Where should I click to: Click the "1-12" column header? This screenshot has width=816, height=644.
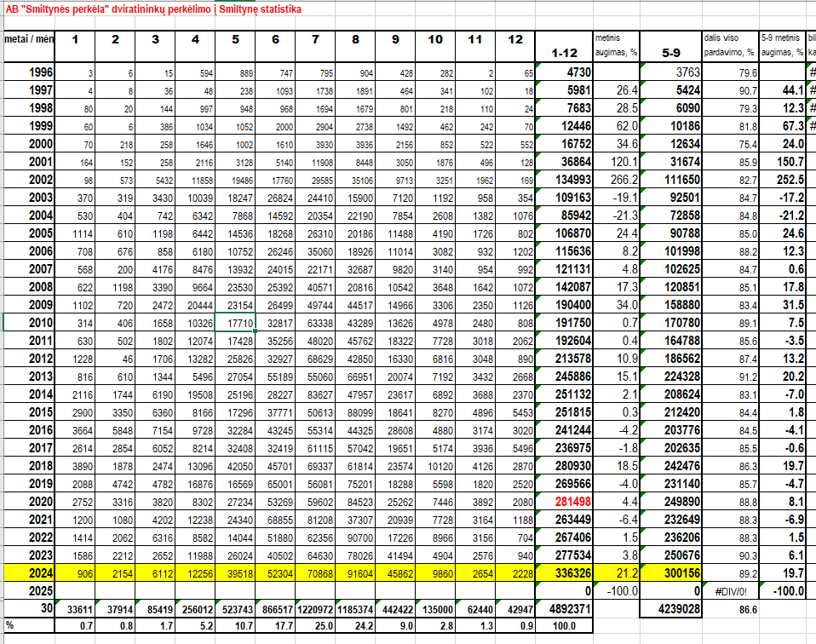[x=565, y=52]
